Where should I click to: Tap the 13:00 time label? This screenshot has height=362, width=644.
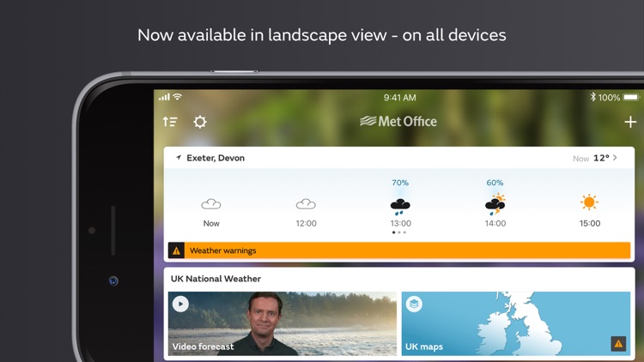coord(400,223)
